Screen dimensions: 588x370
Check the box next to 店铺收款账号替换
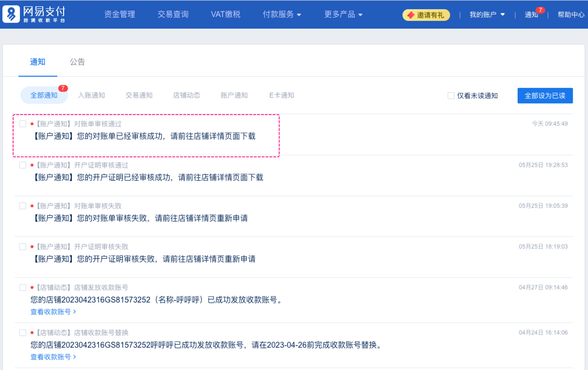[x=23, y=333]
